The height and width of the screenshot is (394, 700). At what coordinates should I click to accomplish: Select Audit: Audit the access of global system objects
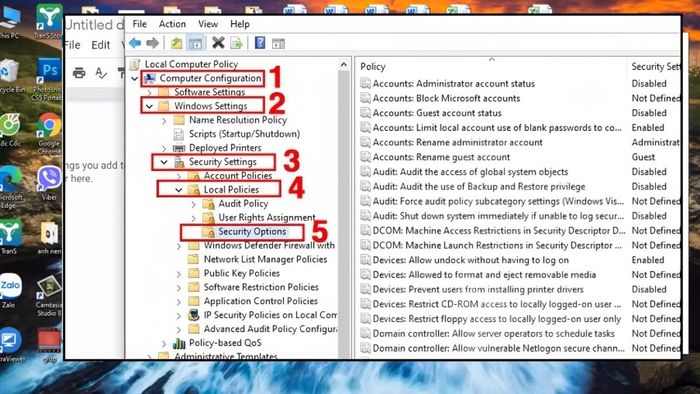(471, 172)
